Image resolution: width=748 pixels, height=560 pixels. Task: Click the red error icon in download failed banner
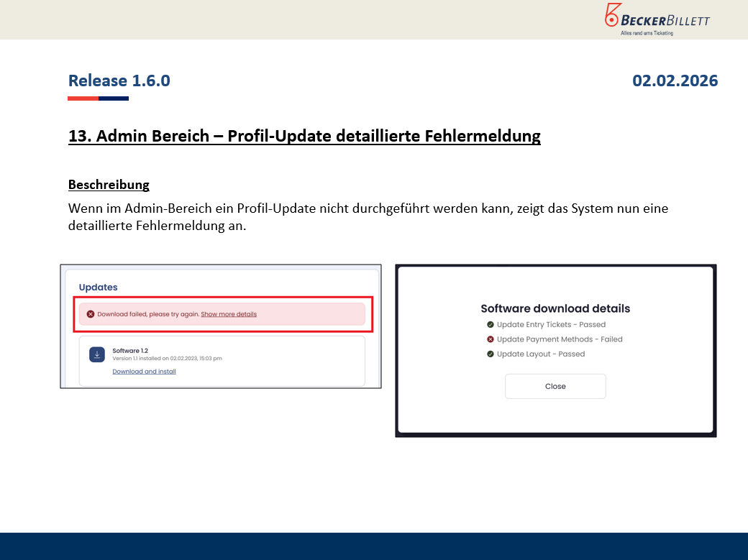click(91, 314)
